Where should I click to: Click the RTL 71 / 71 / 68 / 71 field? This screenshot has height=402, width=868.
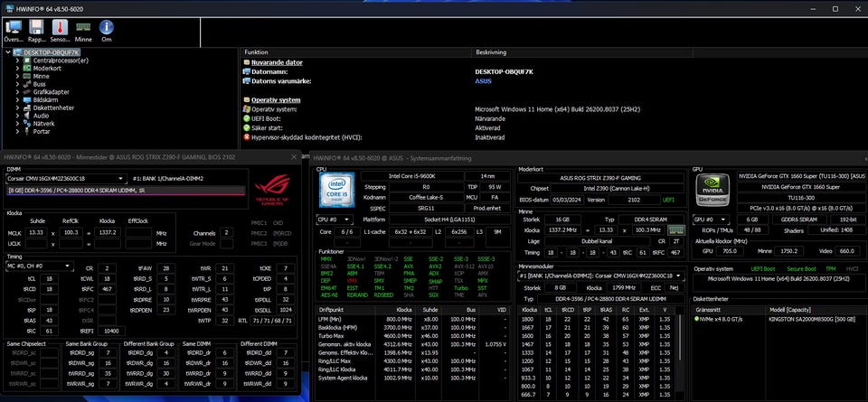(272, 320)
